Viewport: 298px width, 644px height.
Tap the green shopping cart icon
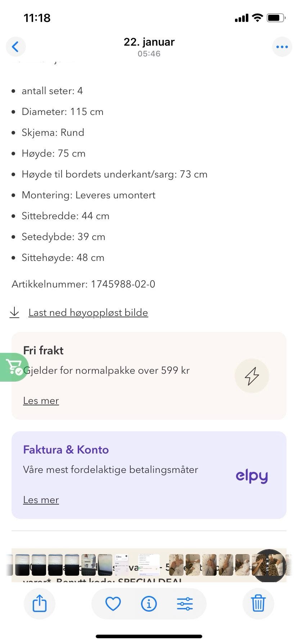click(x=14, y=367)
